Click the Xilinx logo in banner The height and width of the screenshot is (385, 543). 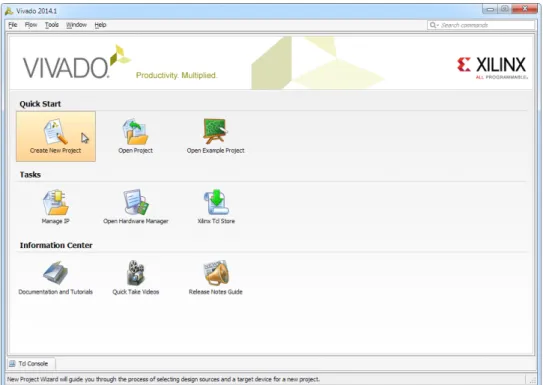[x=492, y=68]
